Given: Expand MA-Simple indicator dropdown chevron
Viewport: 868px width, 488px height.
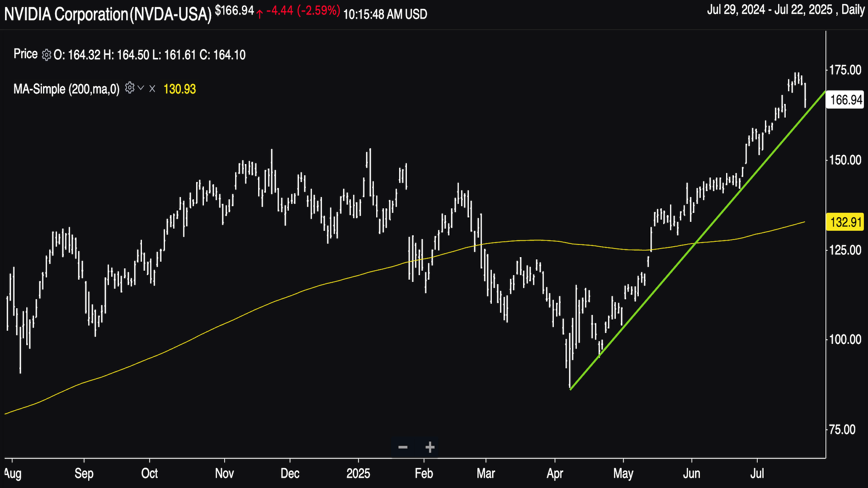Looking at the screenshot, I should click(141, 88).
